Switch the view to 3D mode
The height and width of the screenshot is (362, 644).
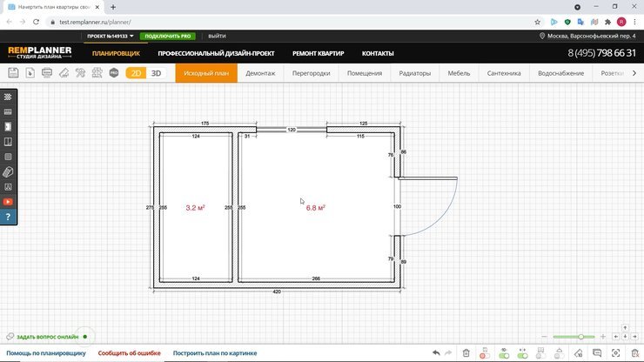[x=157, y=73]
